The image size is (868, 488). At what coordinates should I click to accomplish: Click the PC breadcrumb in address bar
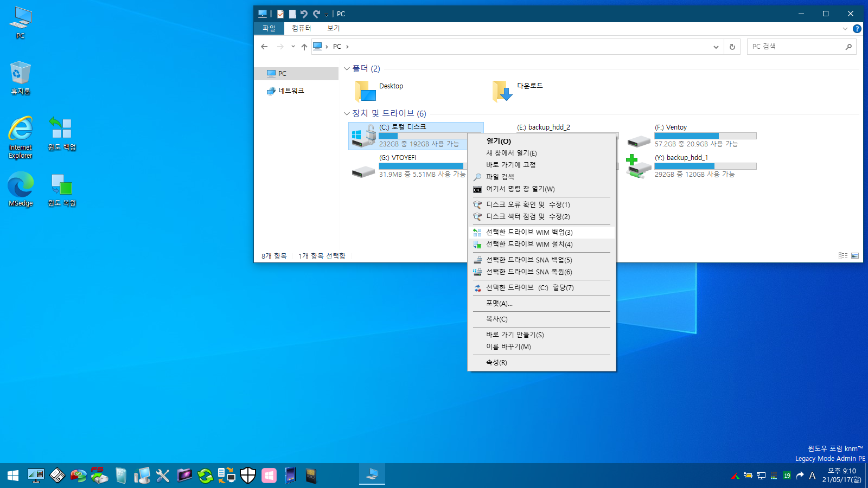pyautogui.click(x=337, y=47)
